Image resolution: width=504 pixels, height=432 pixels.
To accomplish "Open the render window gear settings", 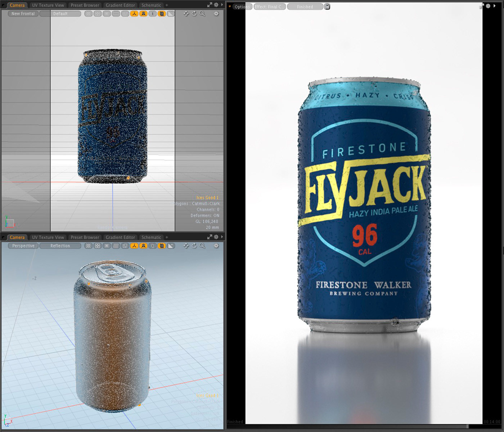I will [x=488, y=6].
